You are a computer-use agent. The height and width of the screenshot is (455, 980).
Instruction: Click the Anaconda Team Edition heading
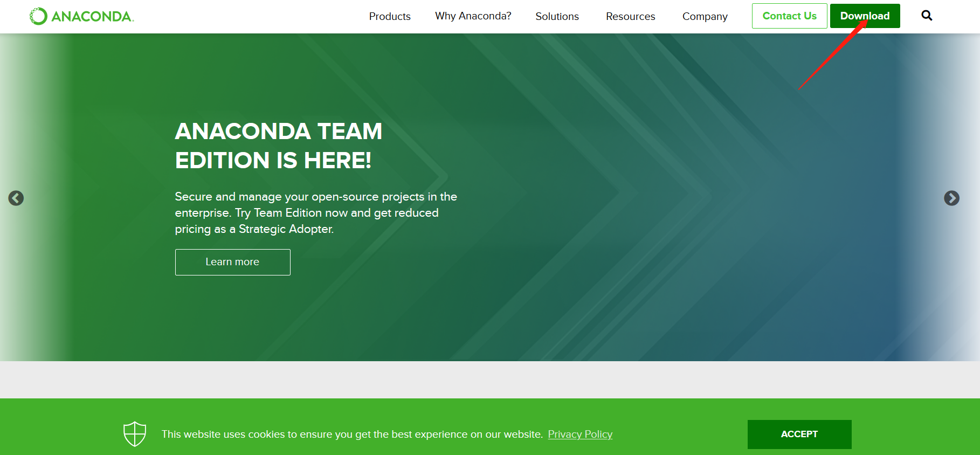[279, 146]
